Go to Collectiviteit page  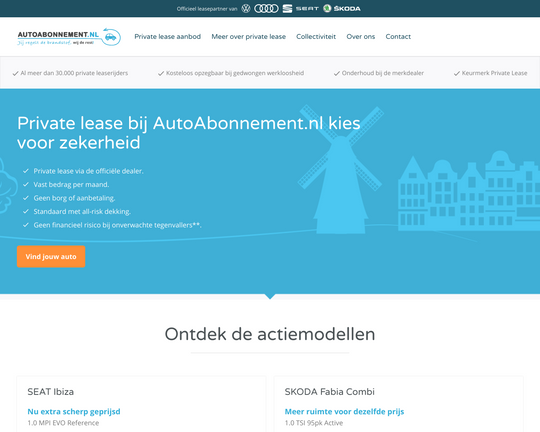coord(316,37)
